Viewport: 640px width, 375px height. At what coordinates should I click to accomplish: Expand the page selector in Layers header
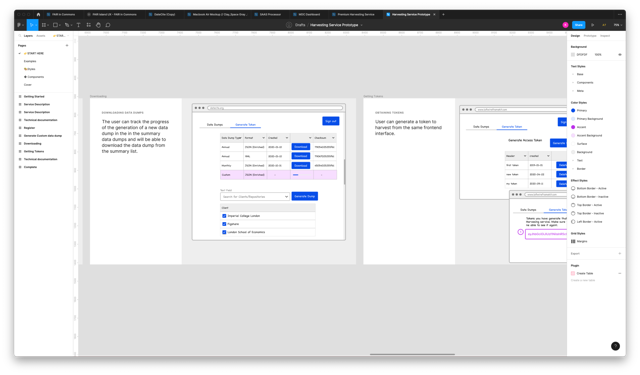click(61, 36)
